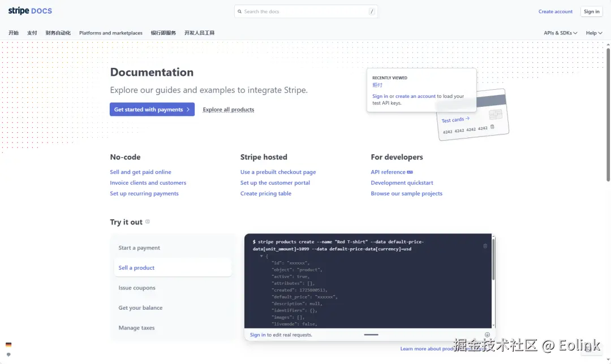Open the 支付 menu item
611x364 pixels.
click(x=32, y=33)
